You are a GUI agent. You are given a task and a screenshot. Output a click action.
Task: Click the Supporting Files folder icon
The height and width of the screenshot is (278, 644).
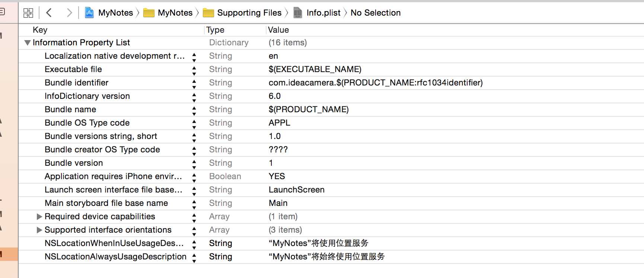coord(208,13)
